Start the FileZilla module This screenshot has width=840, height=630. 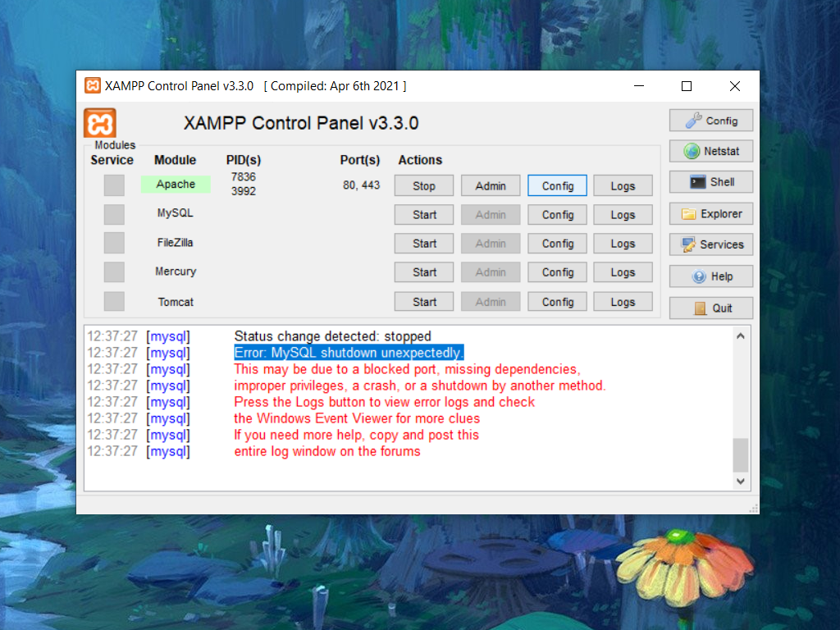(x=424, y=244)
